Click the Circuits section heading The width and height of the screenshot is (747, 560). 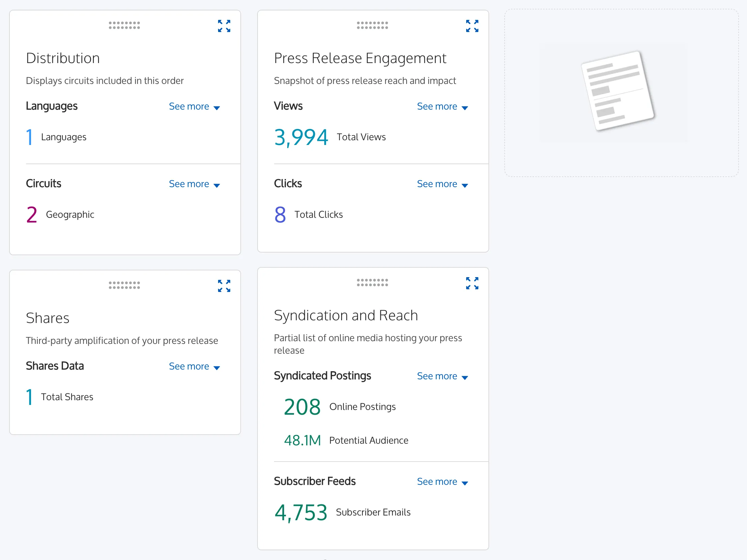[x=43, y=183]
